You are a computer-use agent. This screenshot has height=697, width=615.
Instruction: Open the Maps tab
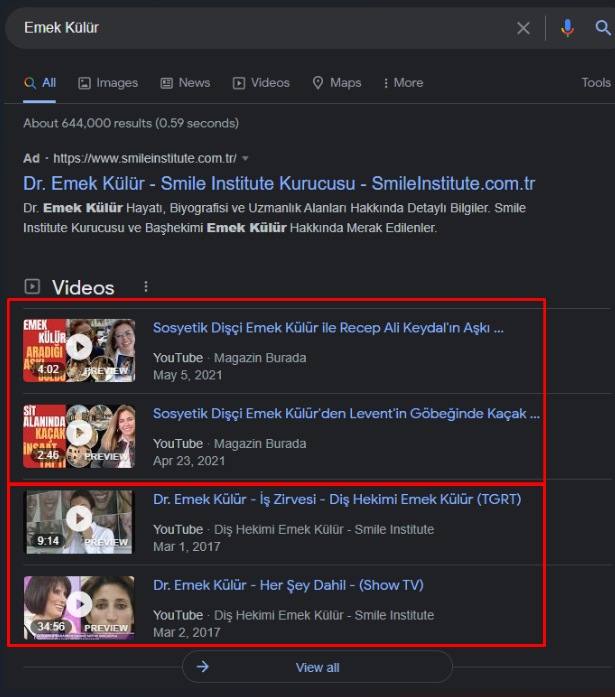click(x=337, y=83)
